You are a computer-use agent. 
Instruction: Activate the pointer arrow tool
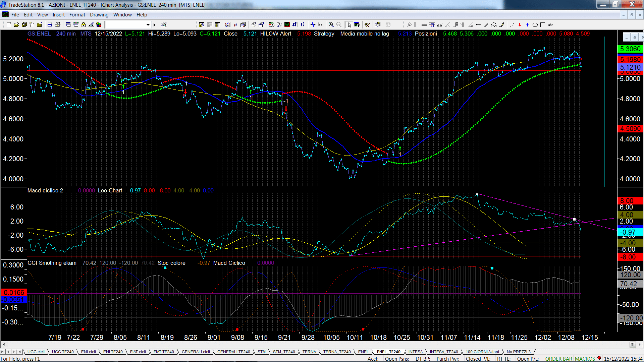(x=349, y=25)
